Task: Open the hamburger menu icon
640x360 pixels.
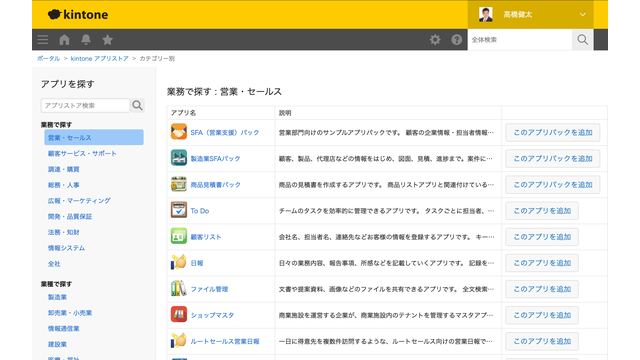Action: 42,40
